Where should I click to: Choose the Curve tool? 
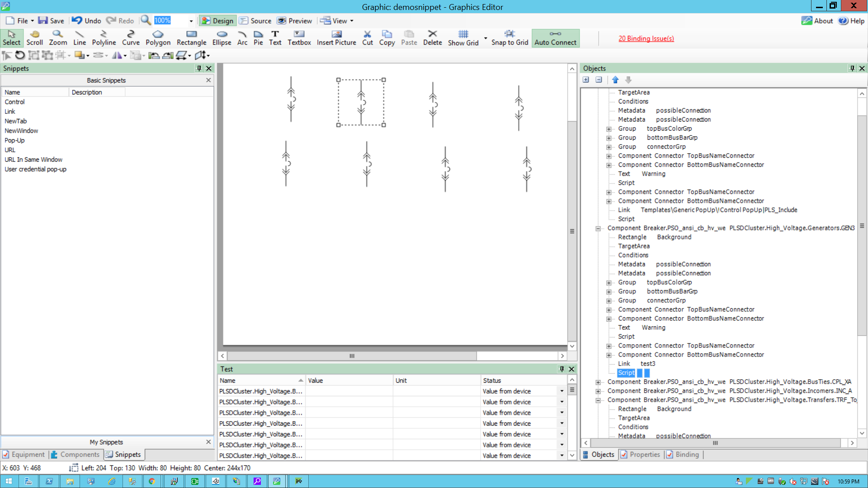(x=131, y=38)
